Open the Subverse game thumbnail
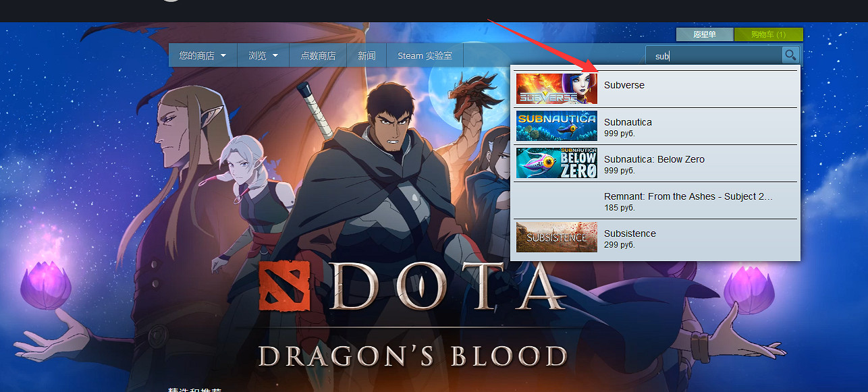The height and width of the screenshot is (392, 868). [557, 88]
